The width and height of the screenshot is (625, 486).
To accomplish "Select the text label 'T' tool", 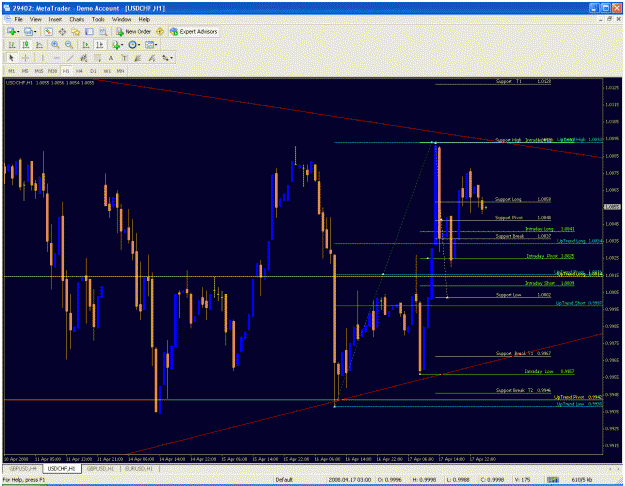I will coord(124,58).
